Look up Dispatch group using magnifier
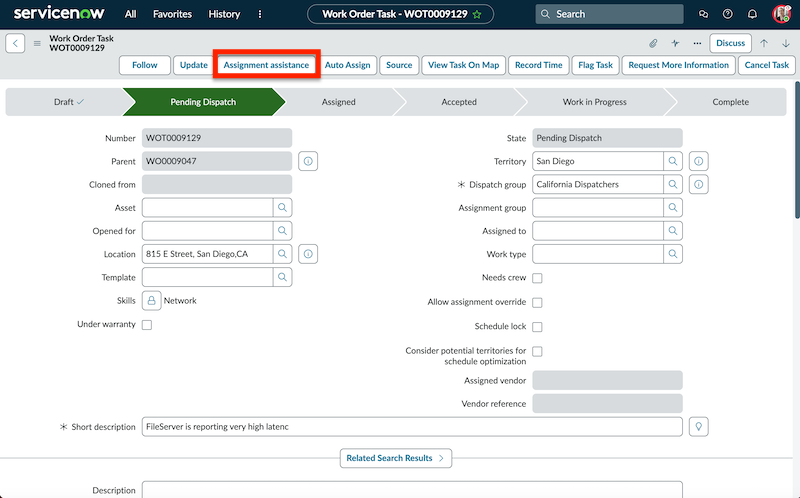800x498 pixels. pos(673,184)
